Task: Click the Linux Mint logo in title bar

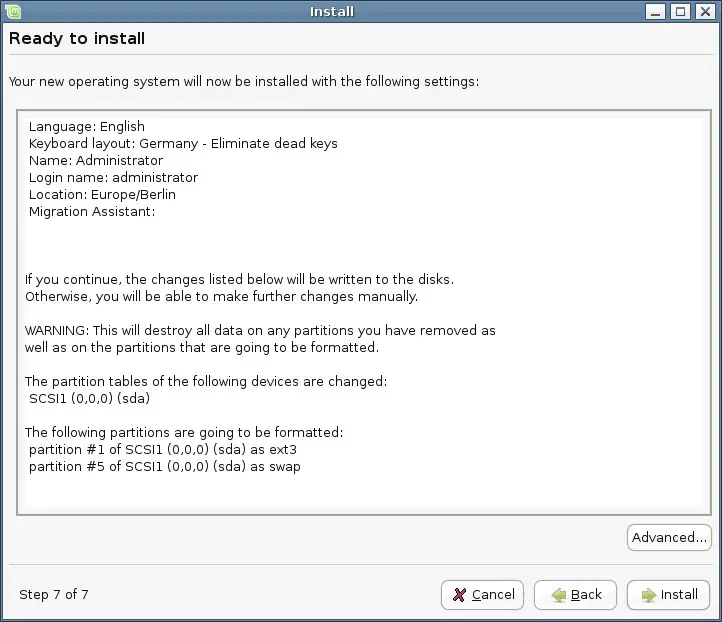Action: [x=12, y=11]
